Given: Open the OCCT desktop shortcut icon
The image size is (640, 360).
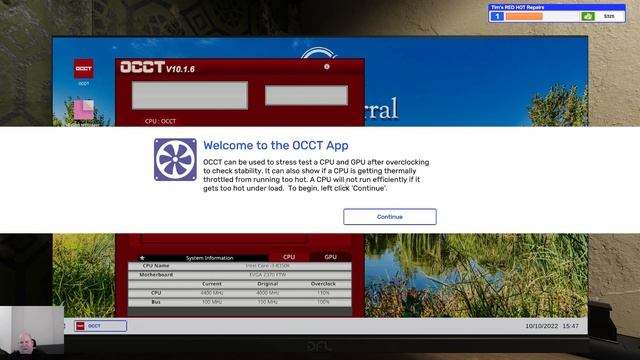Looking at the screenshot, I should tap(84, 69).
